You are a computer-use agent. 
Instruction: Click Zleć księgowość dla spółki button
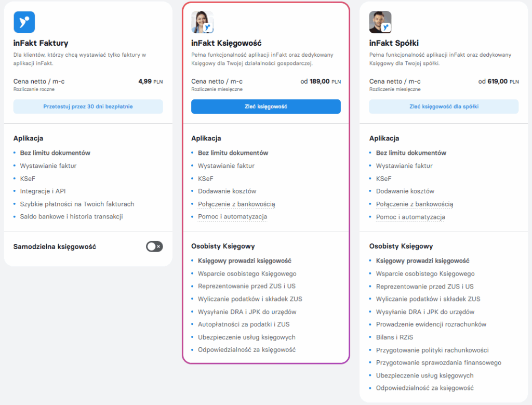pyautogui.click(x=444, y=107)
